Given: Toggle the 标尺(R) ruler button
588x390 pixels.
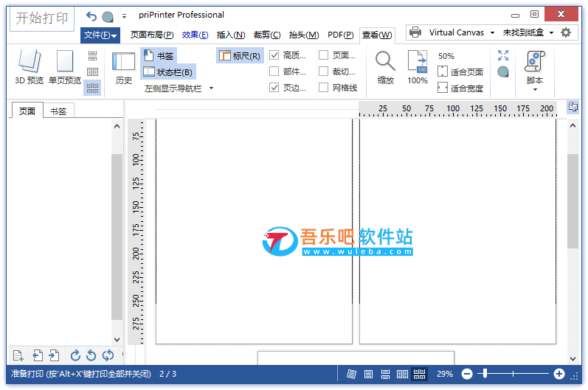Looking at the screenshot, I should point(240,56).
